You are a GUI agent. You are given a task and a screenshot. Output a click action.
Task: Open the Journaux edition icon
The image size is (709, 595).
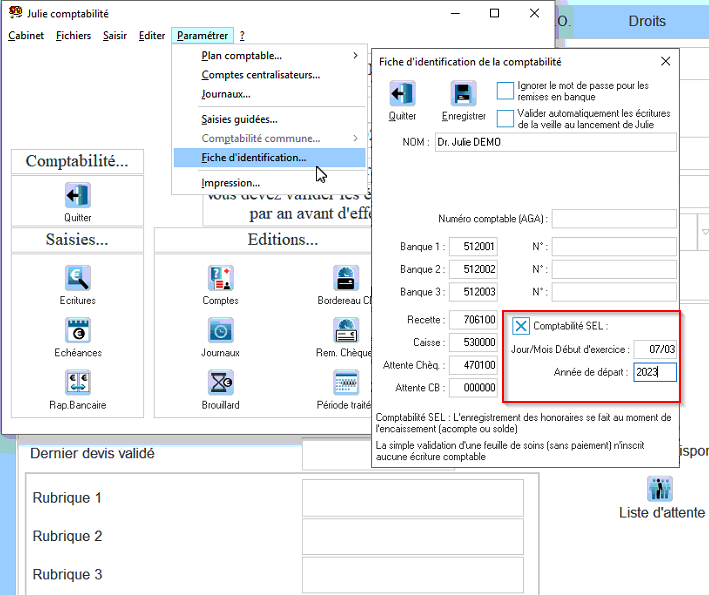tap(221, 330)
